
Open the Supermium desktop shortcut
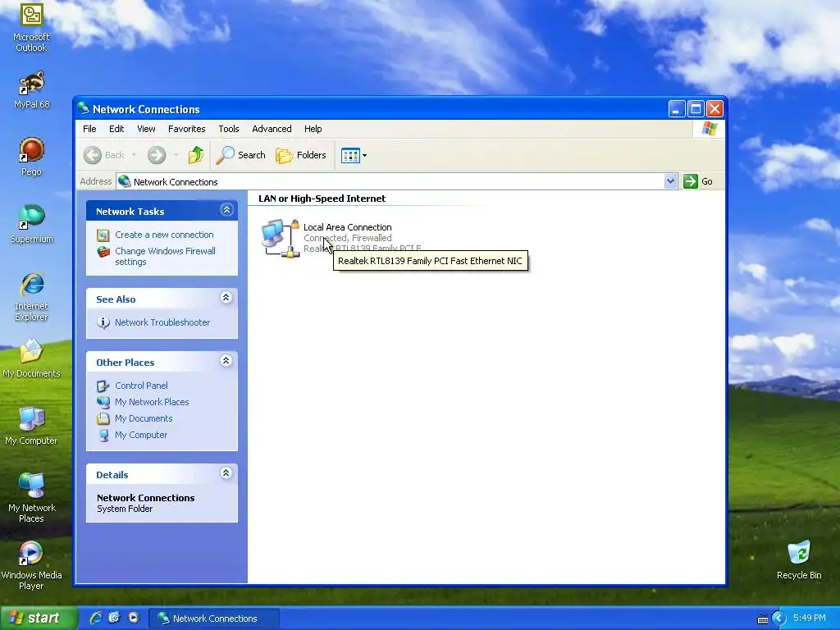point(31,224)
